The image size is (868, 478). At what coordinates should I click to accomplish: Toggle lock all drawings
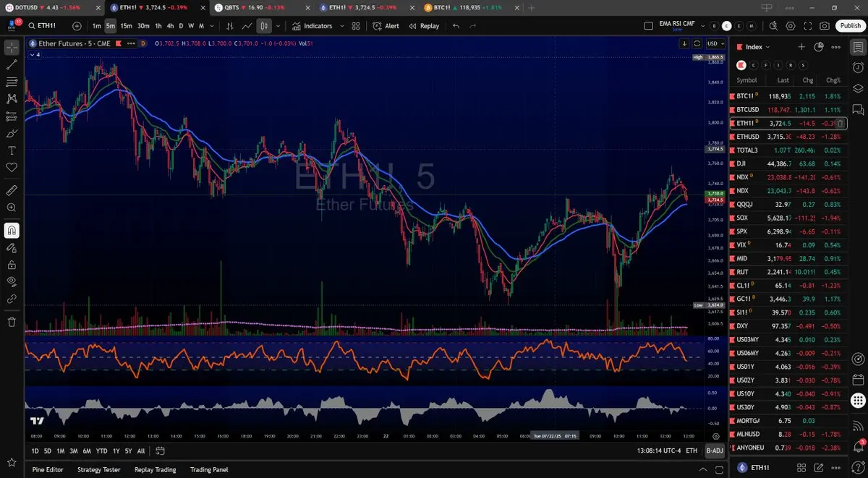coord(12,265)
